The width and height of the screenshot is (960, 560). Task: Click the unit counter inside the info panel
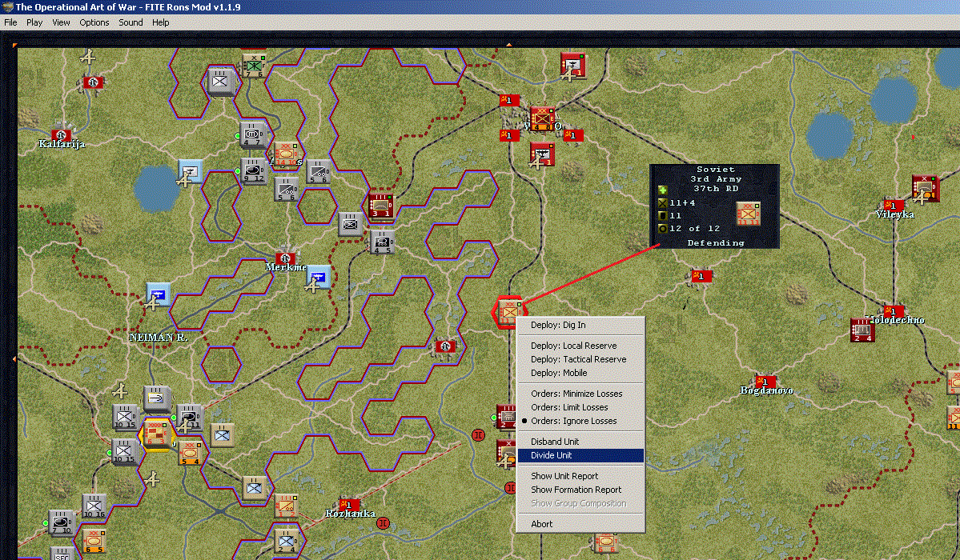748,214
